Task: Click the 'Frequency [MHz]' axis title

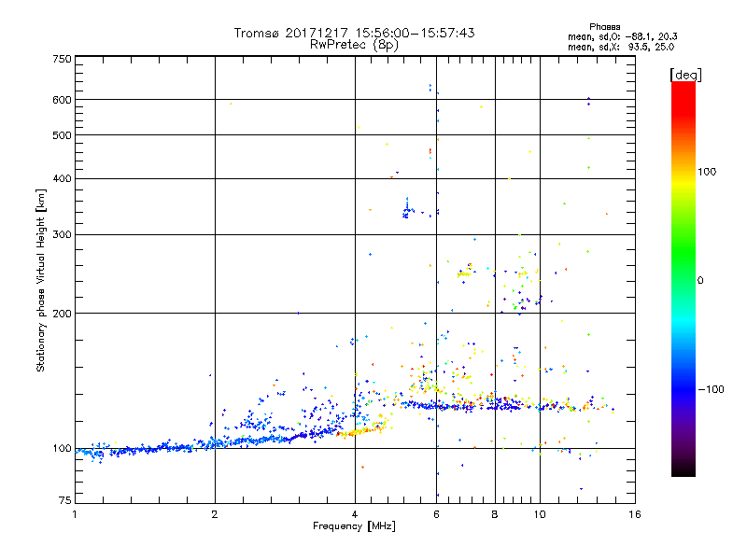Action: (x=354, y=526)
